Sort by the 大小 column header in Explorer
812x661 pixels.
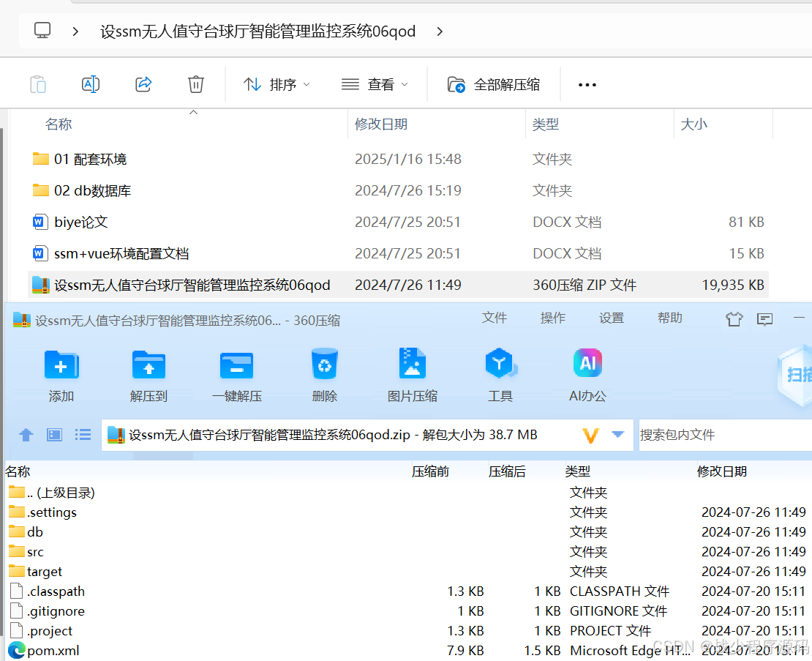click(x=693, y=124)
